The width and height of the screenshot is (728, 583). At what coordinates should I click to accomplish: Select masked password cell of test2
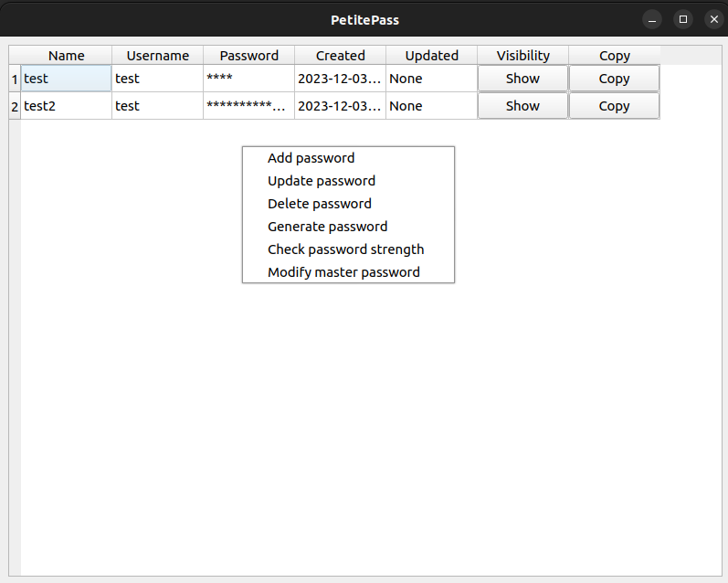(248, 106)
